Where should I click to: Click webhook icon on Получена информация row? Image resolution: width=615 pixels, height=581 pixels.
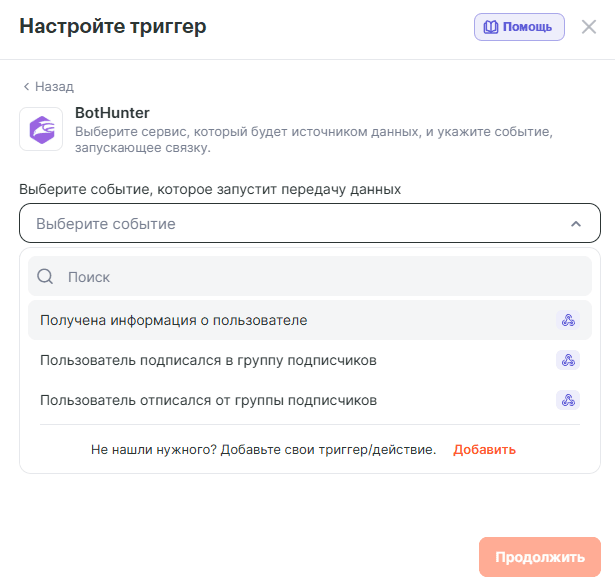[x=568, y=320]
